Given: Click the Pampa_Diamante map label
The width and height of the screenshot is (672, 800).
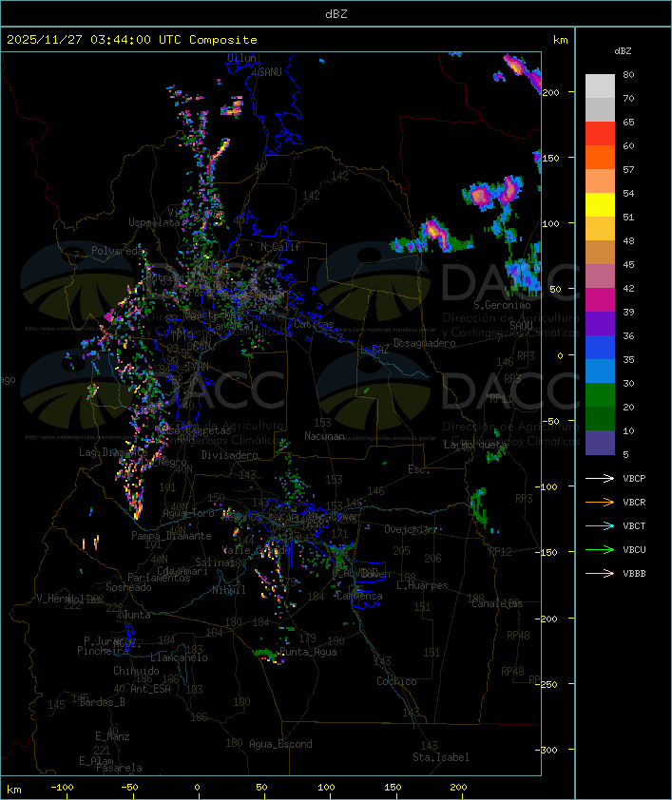Looking at the screenshot, I should click(x=171, y=536).
